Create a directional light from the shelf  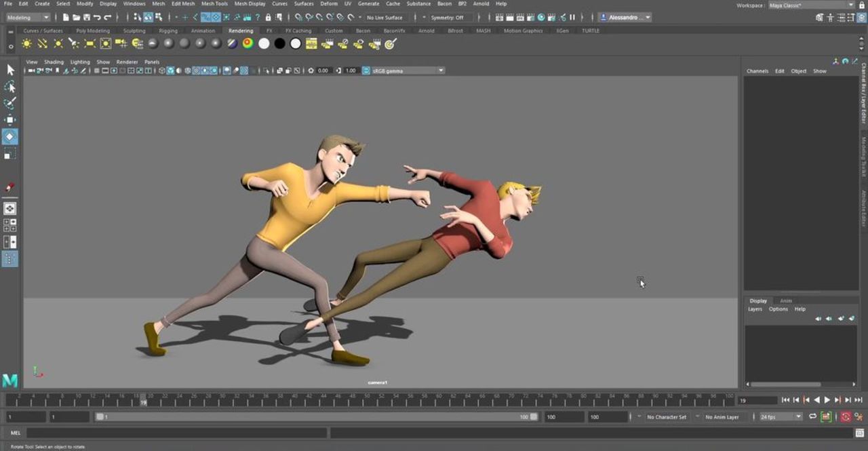(x=42, y=43)
